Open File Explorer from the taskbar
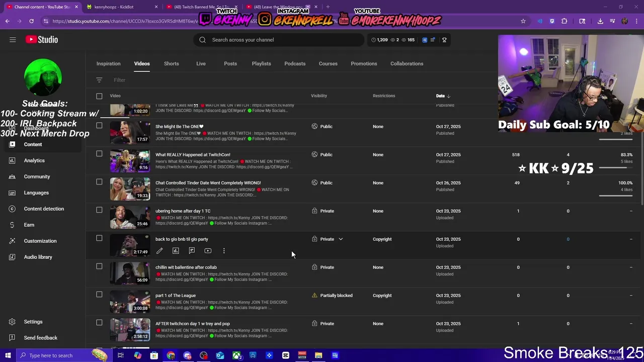Viewport: 644px width, 362px height. pos(318,355)
